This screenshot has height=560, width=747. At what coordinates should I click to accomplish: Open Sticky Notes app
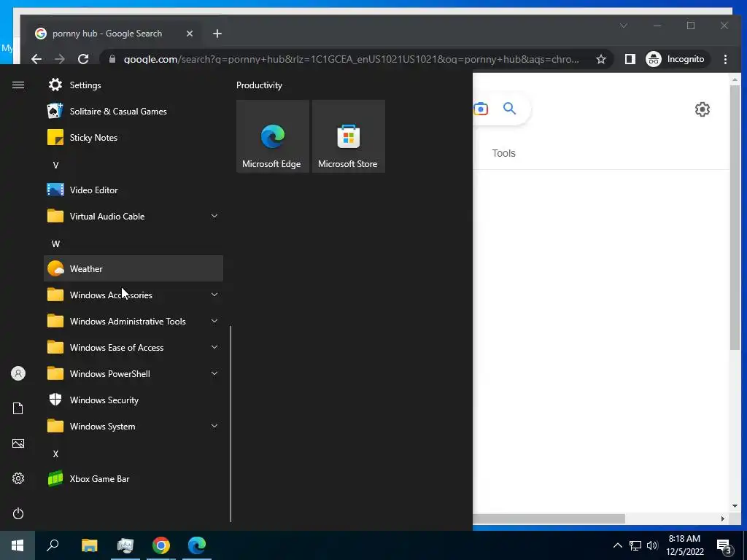pos(133,138)
